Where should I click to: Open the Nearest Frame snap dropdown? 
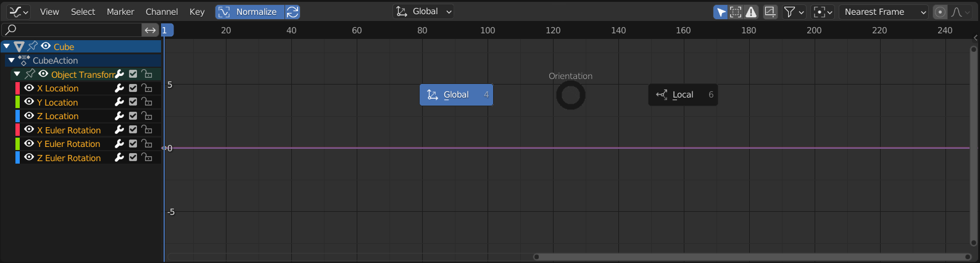883,12
